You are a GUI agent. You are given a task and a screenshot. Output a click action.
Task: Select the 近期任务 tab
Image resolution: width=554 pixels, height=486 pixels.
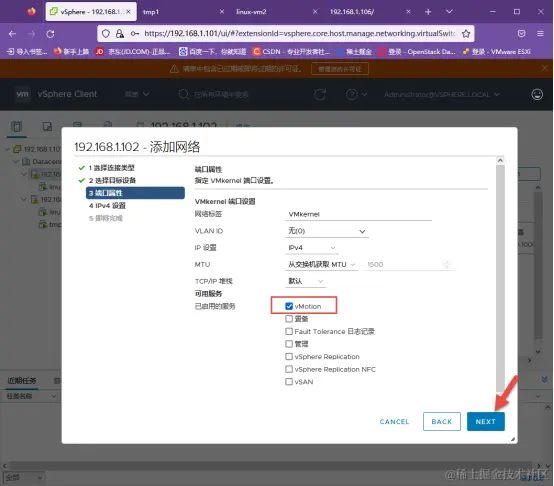[x=22, y=381]
